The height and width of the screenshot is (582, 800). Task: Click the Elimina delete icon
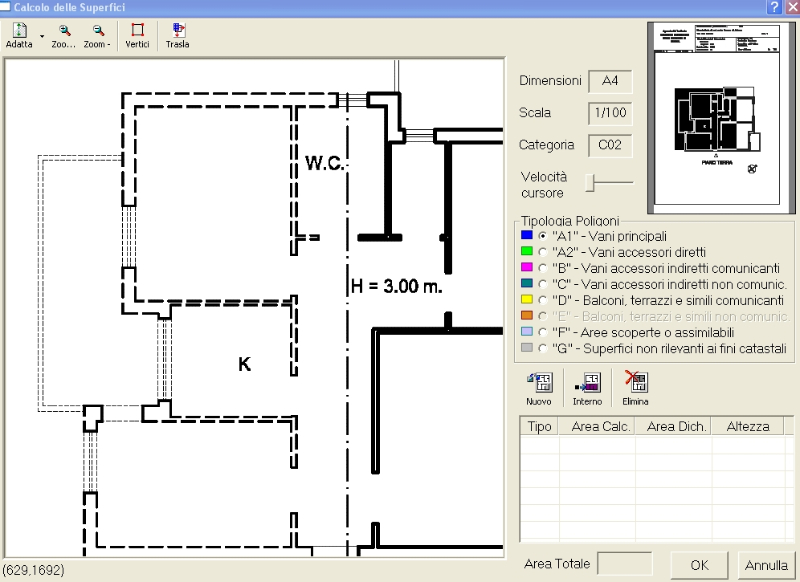coord(635,386)
